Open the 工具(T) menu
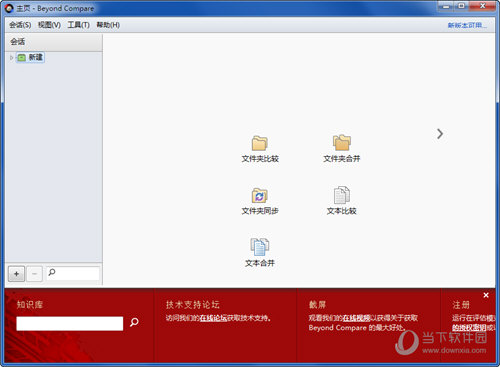Image resolution: width=500 pixels, height=367 pixels. pyautogui.click(x=79, y=25)
